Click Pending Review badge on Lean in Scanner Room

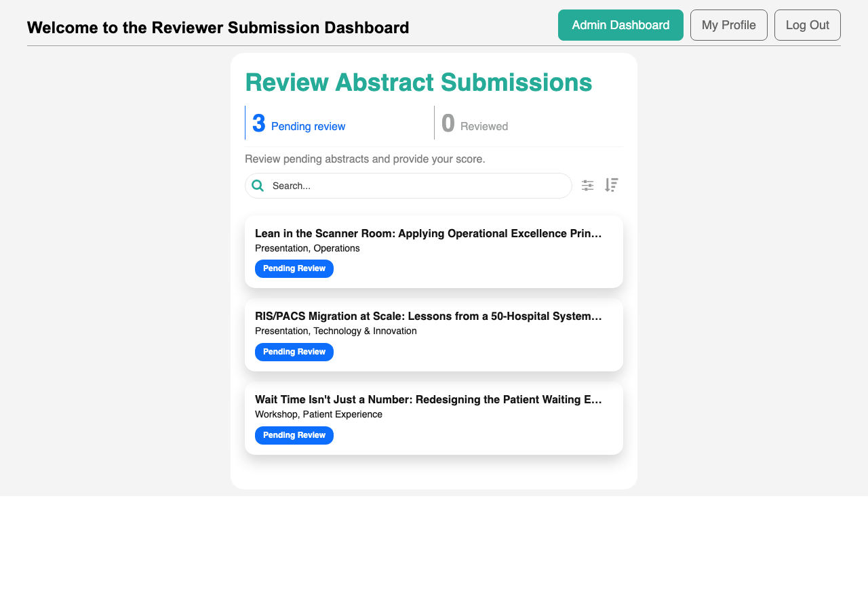pos(294,268)
